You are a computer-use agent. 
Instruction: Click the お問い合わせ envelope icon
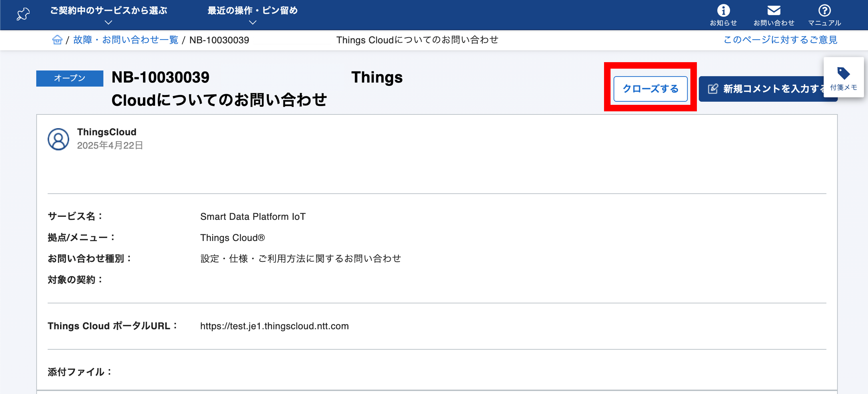coord(774,11)
